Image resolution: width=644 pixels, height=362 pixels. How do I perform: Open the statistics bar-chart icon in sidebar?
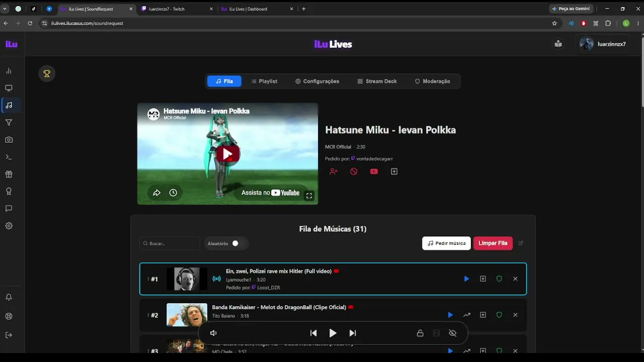click(9, 71)
